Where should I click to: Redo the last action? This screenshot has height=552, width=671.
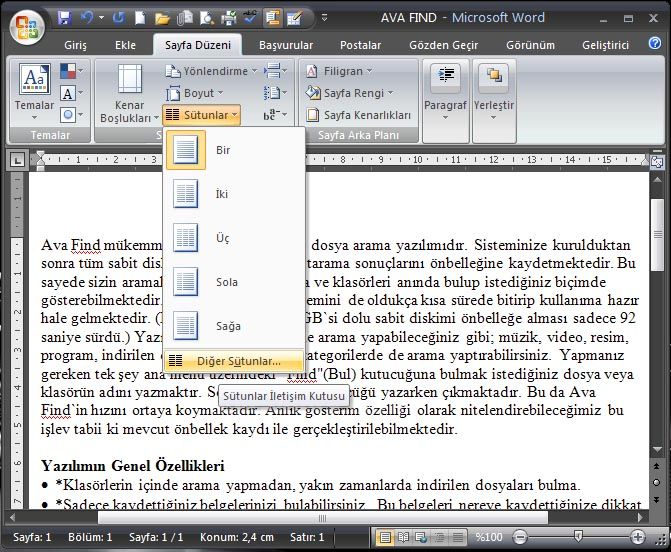(x=119, y=18)
